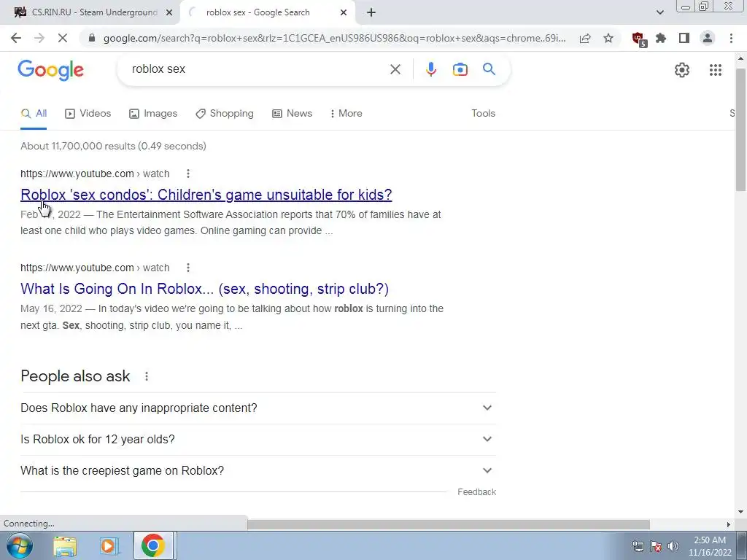Open 'Roblox sex condos' result link
Image resolution: width=747 pixels, height=560 pixels.
[206, 195]
